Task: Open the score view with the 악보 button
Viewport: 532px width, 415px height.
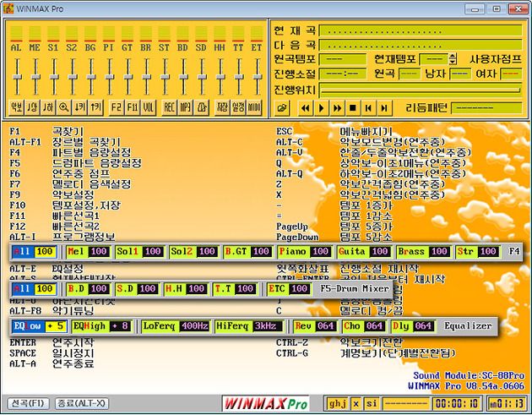Action: click(x=17, y=107)
